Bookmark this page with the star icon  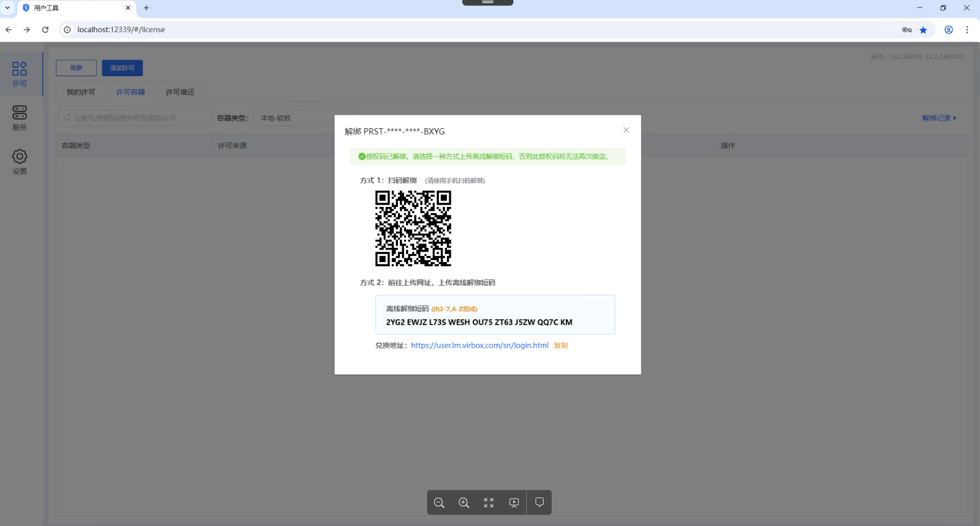click(924, 30)
